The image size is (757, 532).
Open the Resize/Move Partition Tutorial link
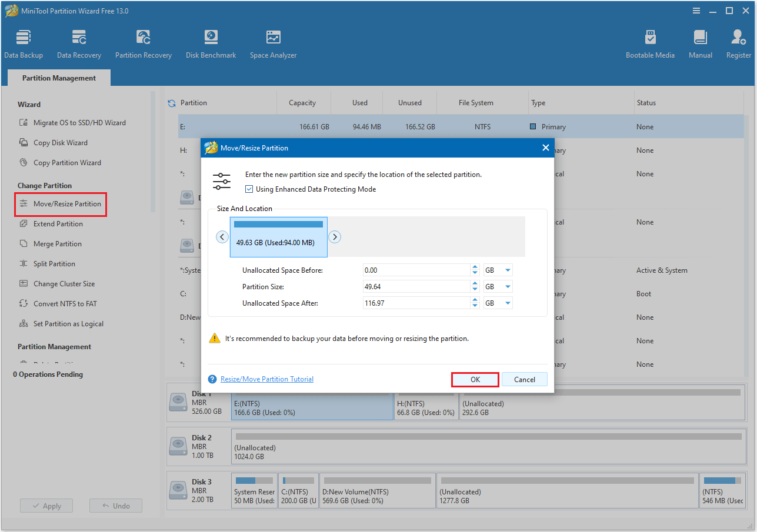(x=266, y=379)
